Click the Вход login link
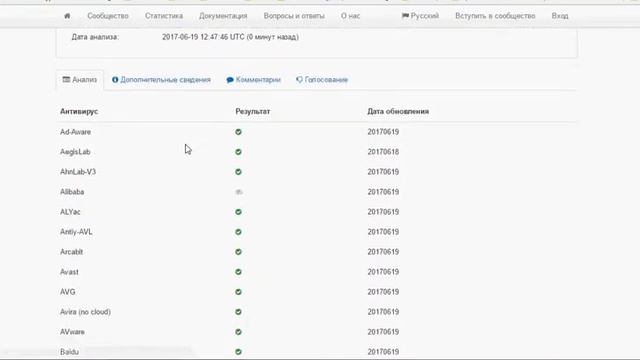 560,16
